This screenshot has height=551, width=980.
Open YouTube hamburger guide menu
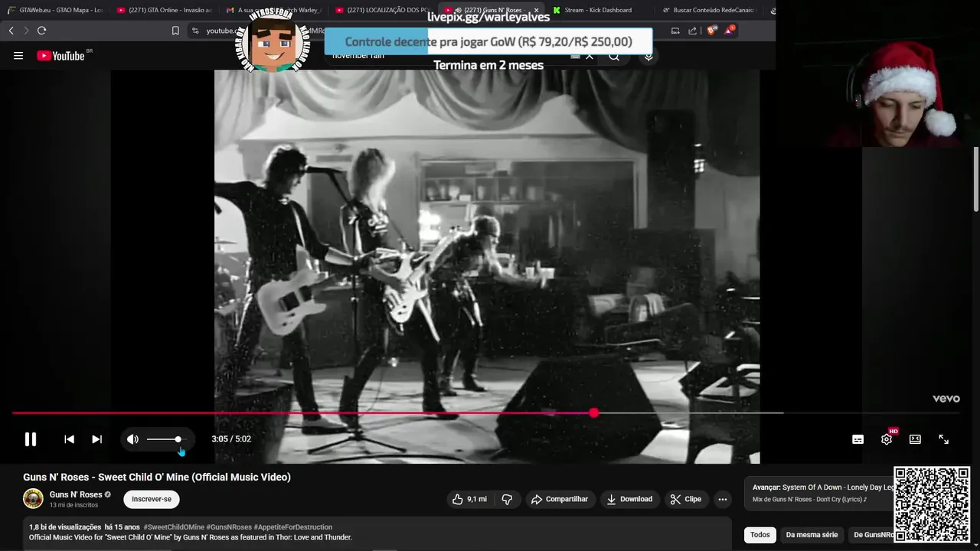click(x=18, y=56)
